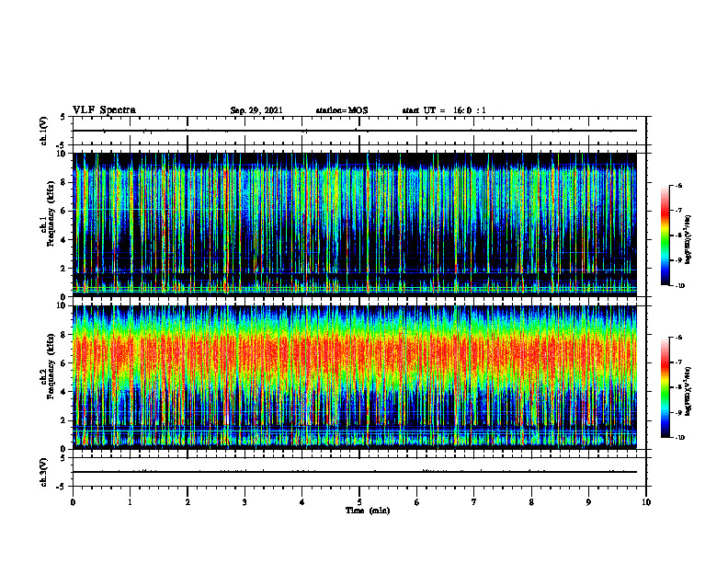Click the time axis tick label '2'
This screenshot has width=728, height=563.
click(188, 502)
